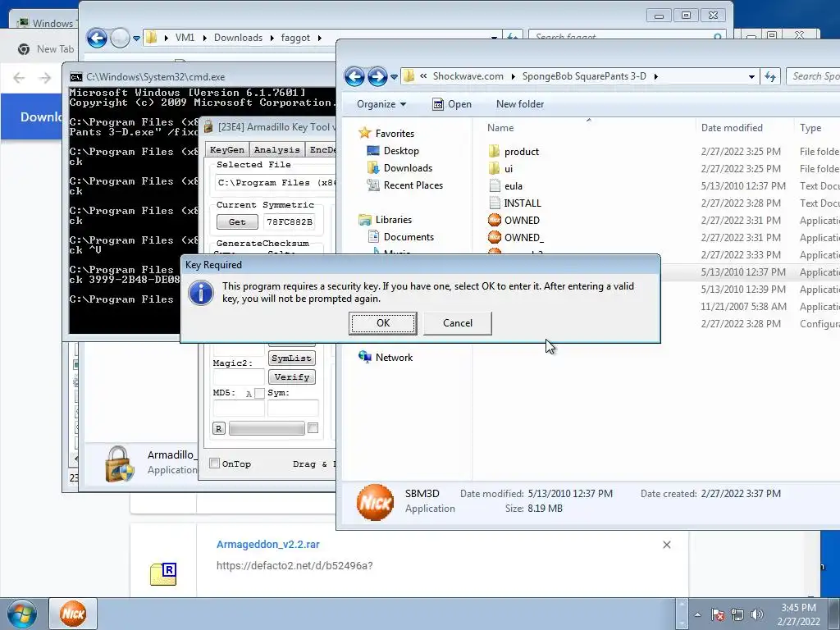Click the Verify button in Armadillo tool

tap(291, 377)
